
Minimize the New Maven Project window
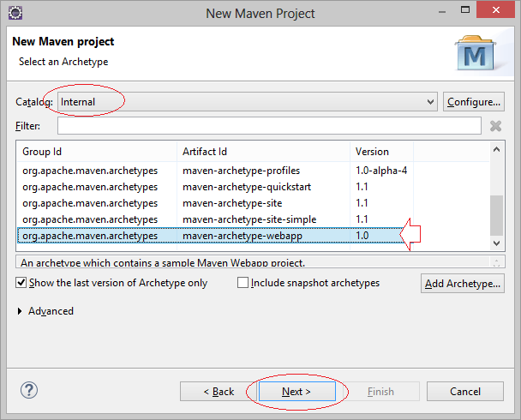click(x=442, y=12)
